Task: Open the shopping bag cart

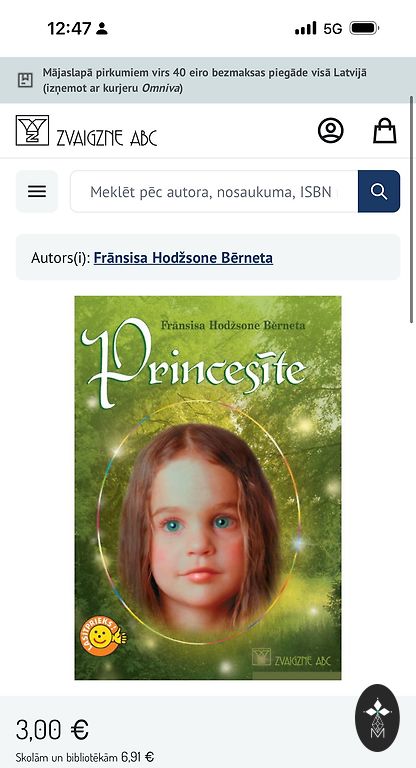Action: (x=385, y=131)
